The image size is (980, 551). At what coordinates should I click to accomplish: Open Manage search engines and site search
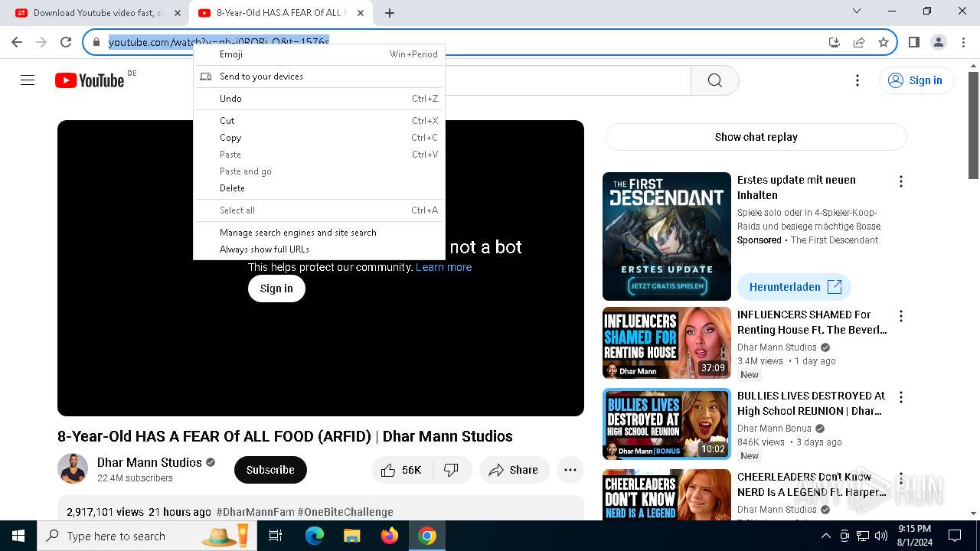click(319, 233)
